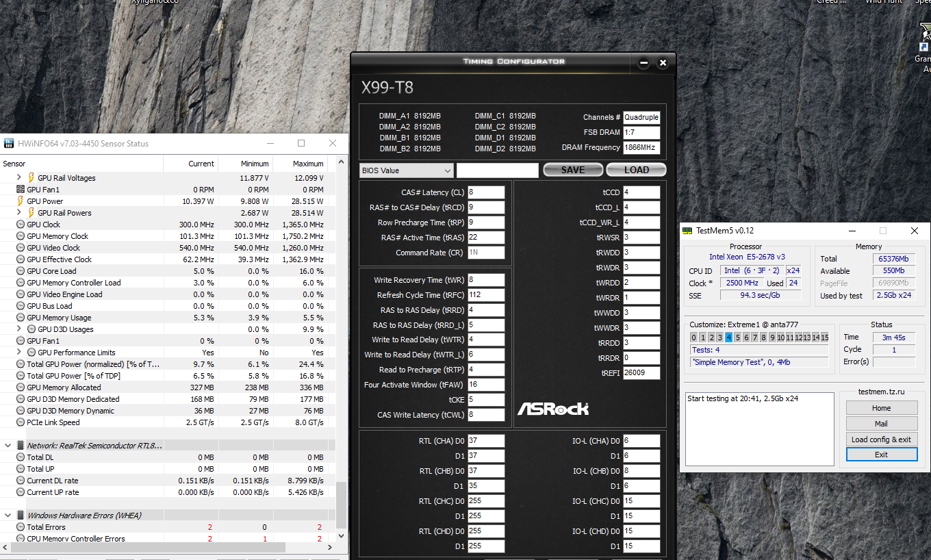This screenshot has height=560, width=931.
Task: Focus the CAS# Latency (CL) field
Action: (486, 192)
